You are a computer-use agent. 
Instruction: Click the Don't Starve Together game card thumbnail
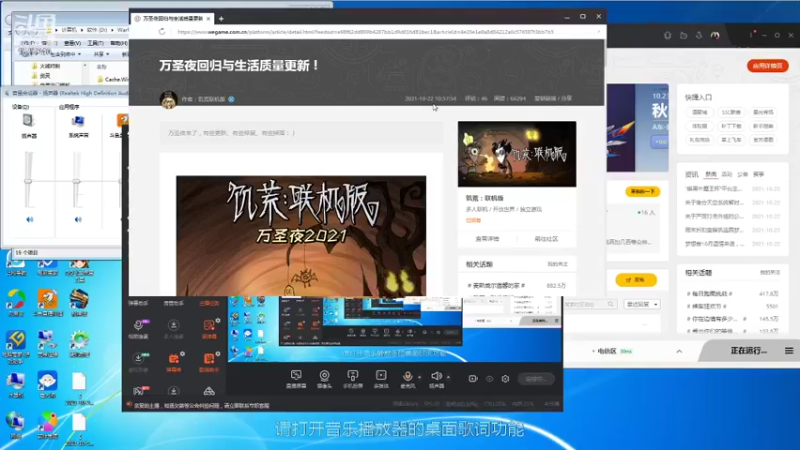tap(517, 154)
